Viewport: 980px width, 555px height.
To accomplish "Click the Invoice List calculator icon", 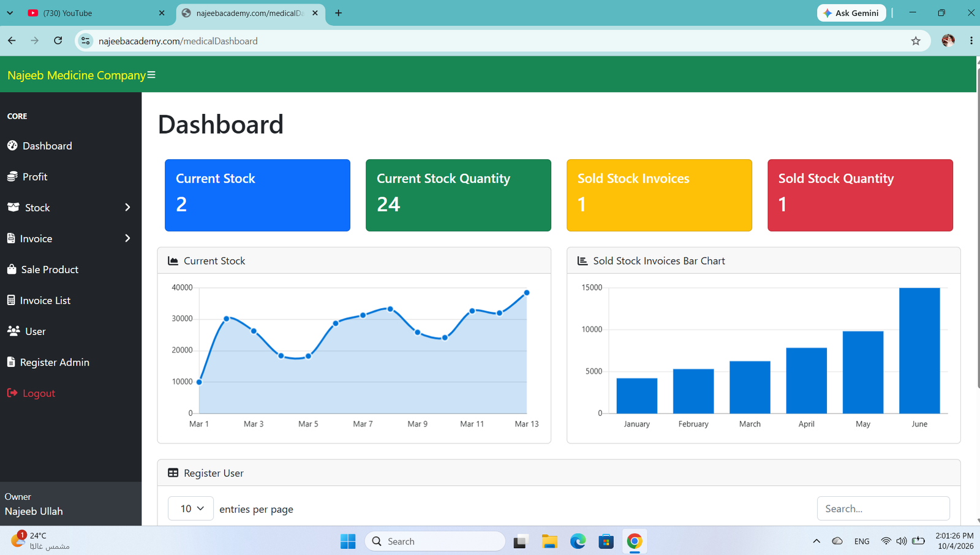I will tap(11, 300).
